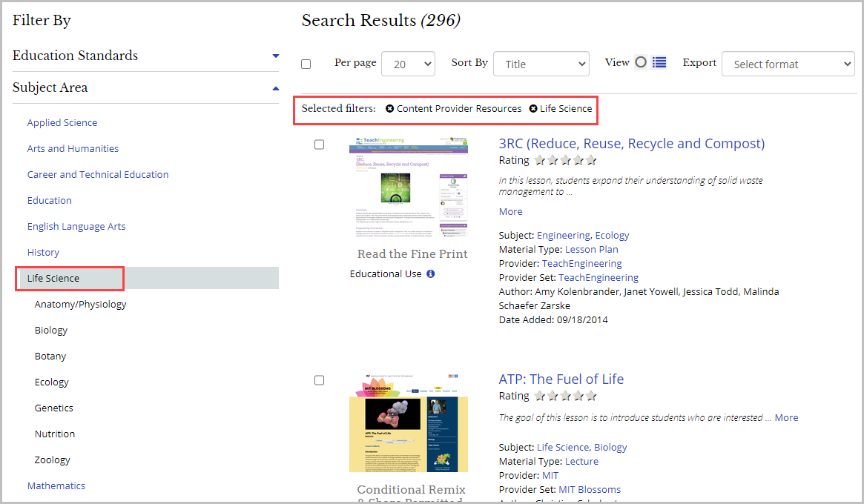Open the 3RC TeachEngineering thumbnail
This screenshot has height=504, width=864.
coord(409,186)
